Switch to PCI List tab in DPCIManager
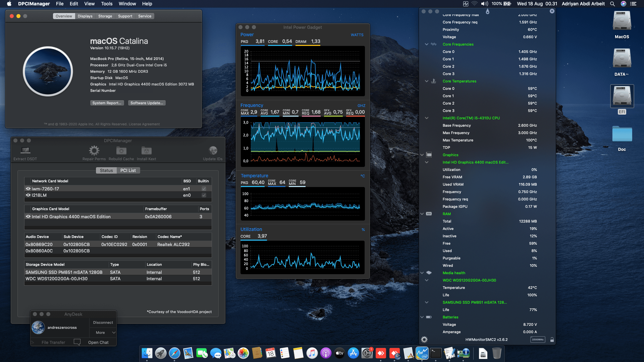This screenshot has width=644, height=362. pyautogui.click(x=128, y=171)
